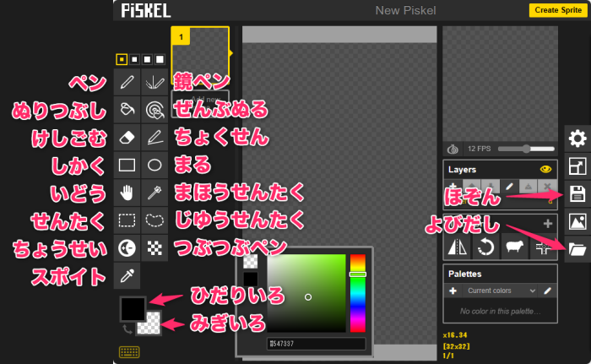
Task: Pick the Rectangle shape tool
Action: coord(127,166)
